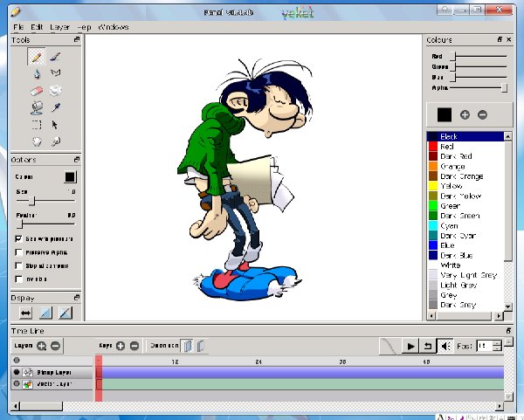Image resolution: width=524 pixels, height=420 pixels.
Task: Toggle Bitmap Layer visibility dot
Action: click(17, 372)
